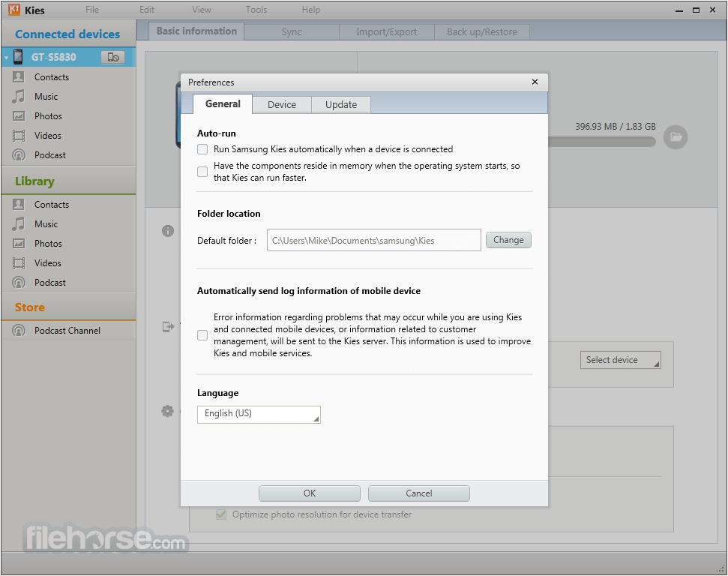Minimize the Kies window

[x=679, y=10]
